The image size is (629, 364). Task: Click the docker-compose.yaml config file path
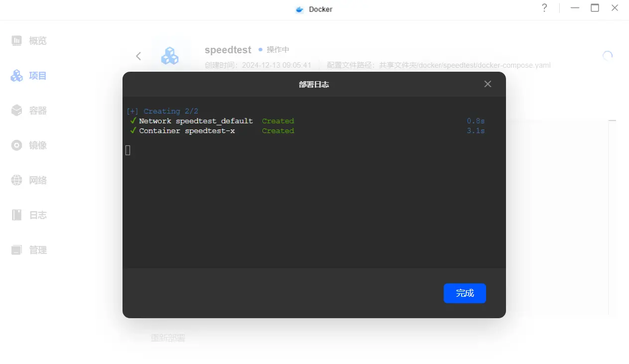pyautogui.click(x=465, y=65)
